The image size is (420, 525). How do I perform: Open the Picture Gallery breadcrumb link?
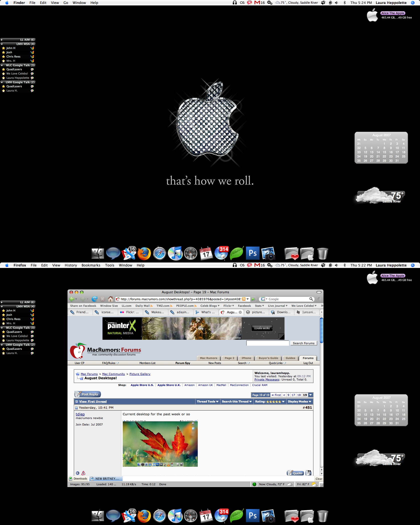(140, 374)
